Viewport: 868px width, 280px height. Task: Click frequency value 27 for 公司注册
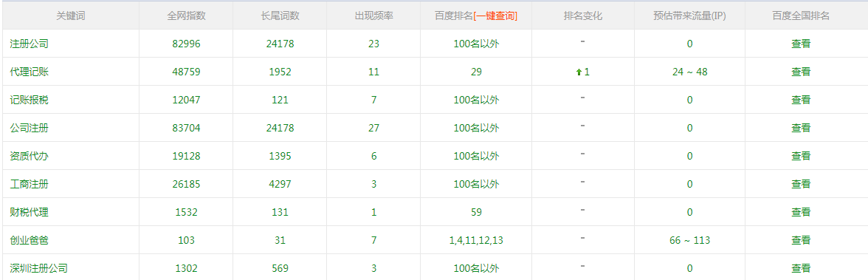tap(373, 128)
